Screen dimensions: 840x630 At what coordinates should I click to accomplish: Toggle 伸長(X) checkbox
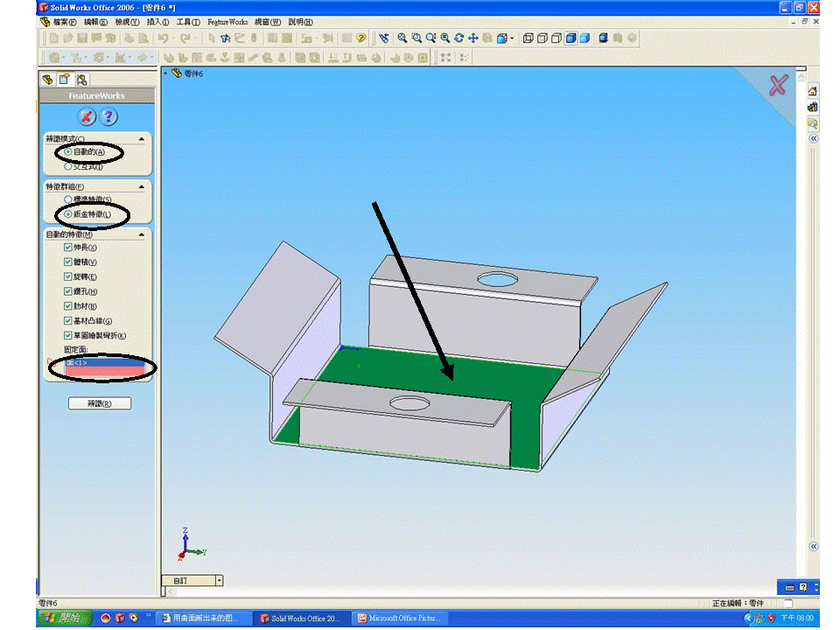[67, 248]
